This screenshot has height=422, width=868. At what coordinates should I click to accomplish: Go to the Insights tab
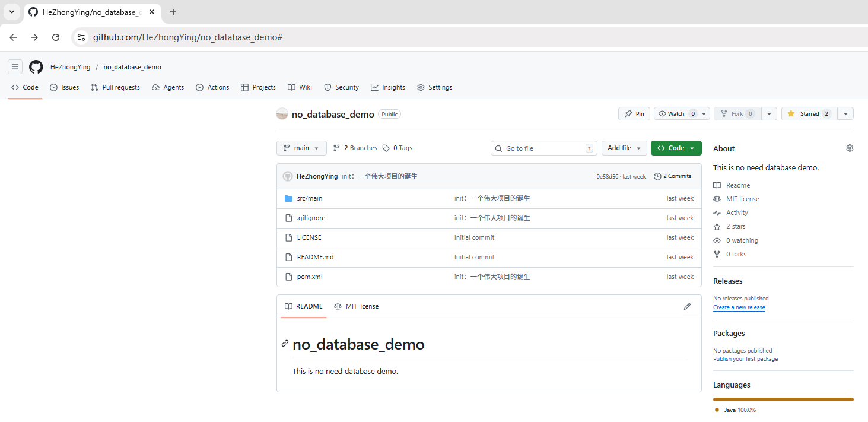pyautogui.click(x=388, y=87)
